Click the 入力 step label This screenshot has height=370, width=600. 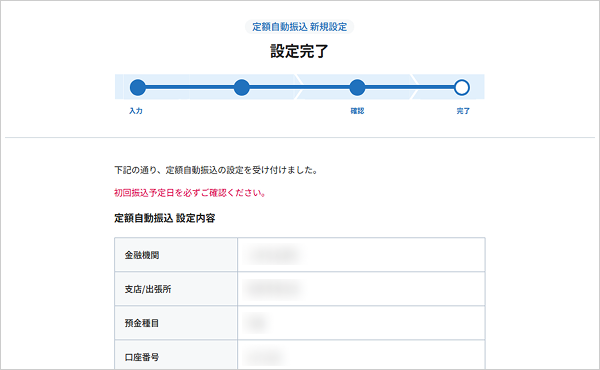136,111
